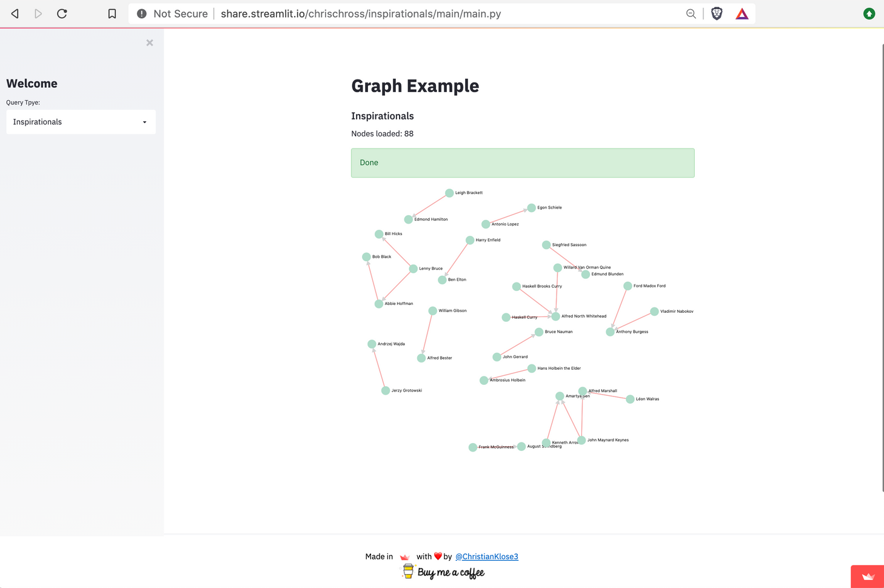
Task: Click the Brave Rewards triangle icon
Action: point(742,13)
